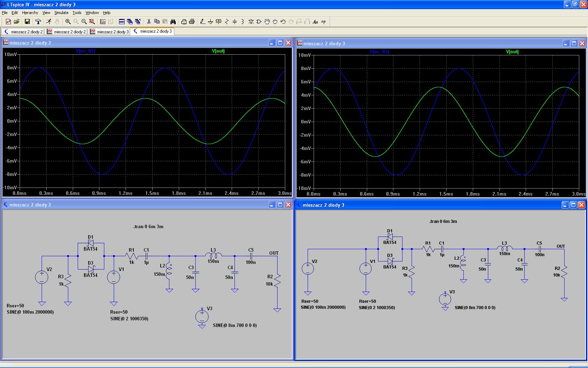Click the Print icon in toolbar

click(x=191, y=22)
